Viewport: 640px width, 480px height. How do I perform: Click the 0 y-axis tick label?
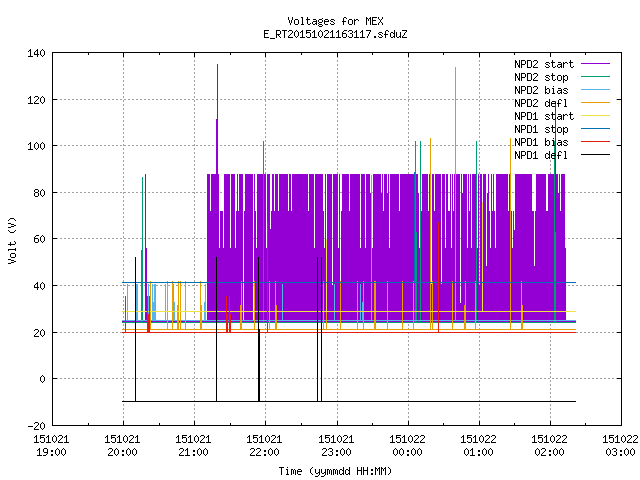[42, 379]
